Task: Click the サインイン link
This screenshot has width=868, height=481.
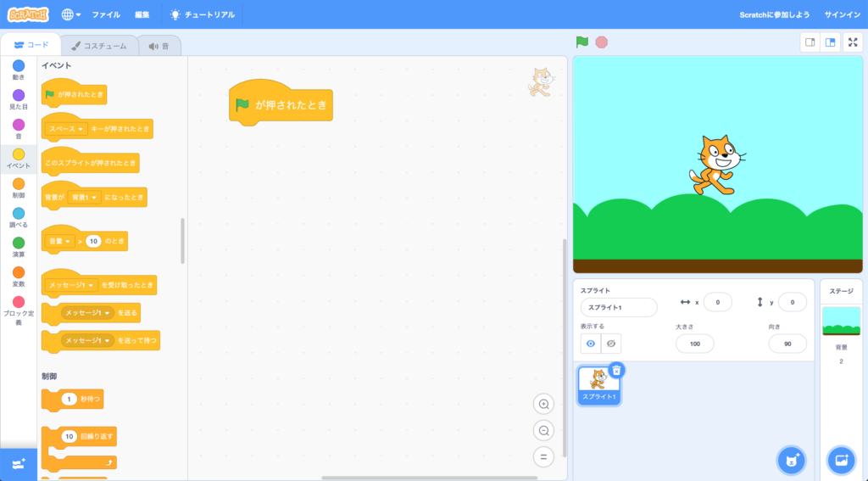Action: tap(842, 15)
